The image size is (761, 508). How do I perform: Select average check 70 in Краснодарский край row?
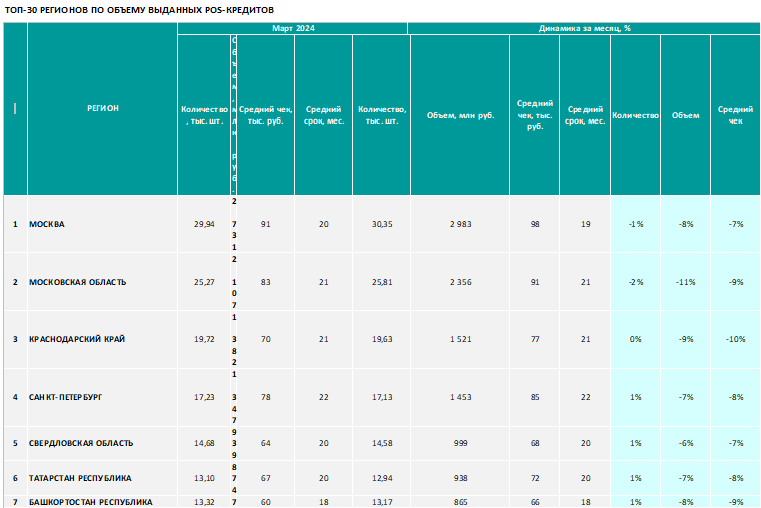pyautogui.click(x=265, y=339)
